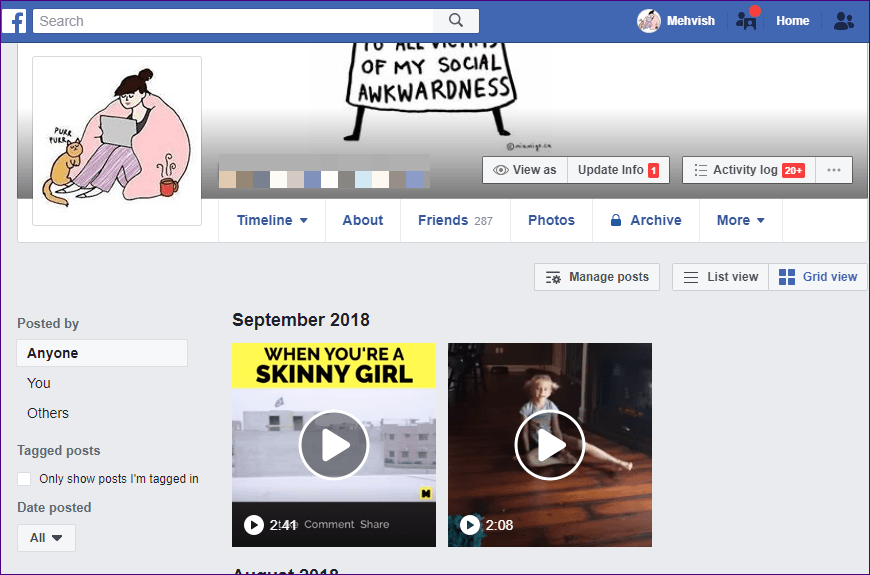Click the September 2018 heading
870x575 pixels.
pos(301,320)
